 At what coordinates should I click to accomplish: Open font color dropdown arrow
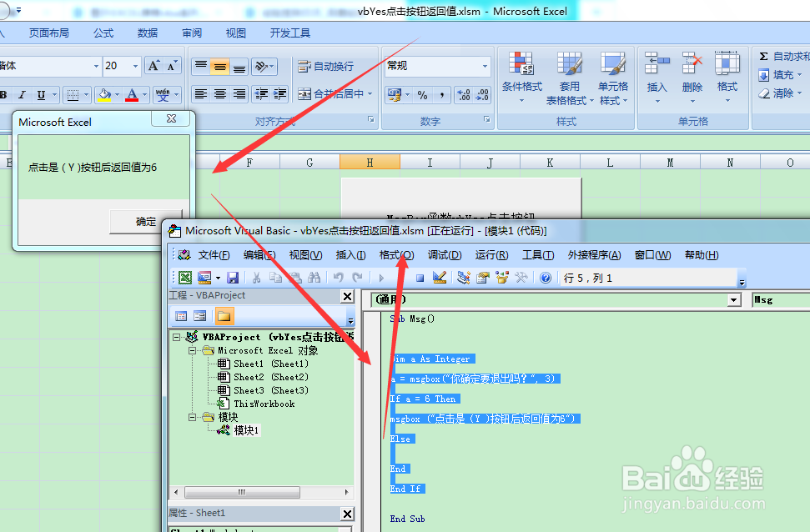144,94
